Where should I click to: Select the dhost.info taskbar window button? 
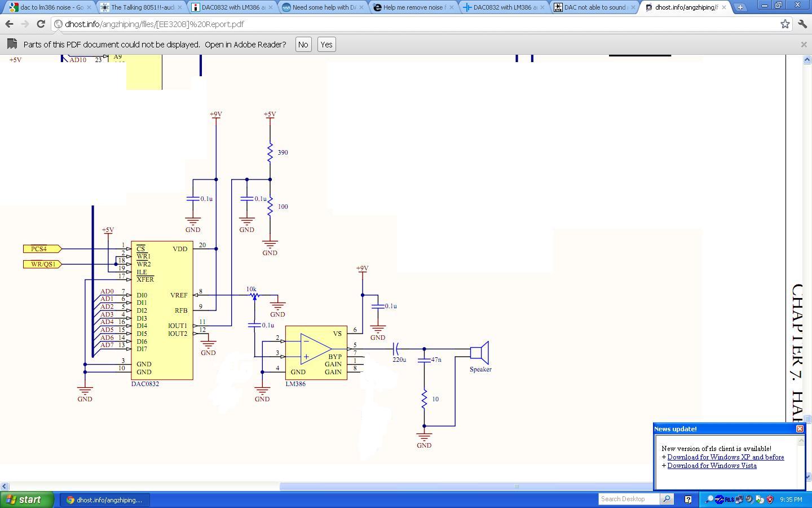click(x=104, y=500)
